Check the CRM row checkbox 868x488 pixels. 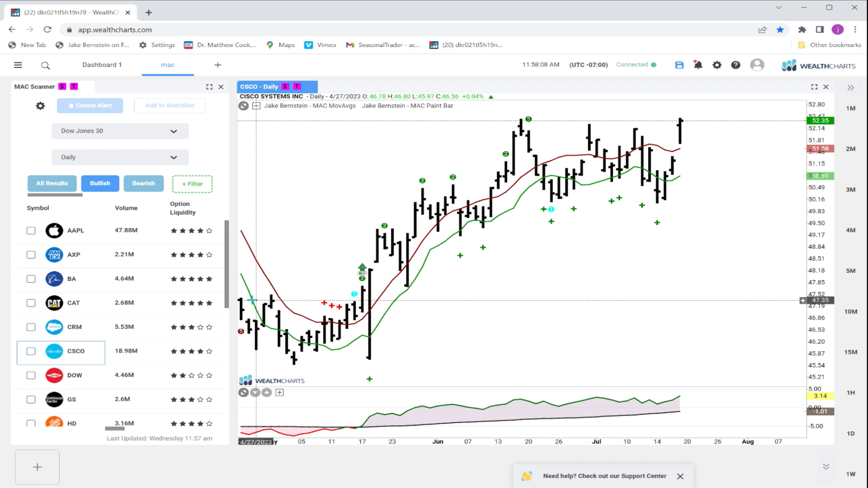tap(31, 327)
